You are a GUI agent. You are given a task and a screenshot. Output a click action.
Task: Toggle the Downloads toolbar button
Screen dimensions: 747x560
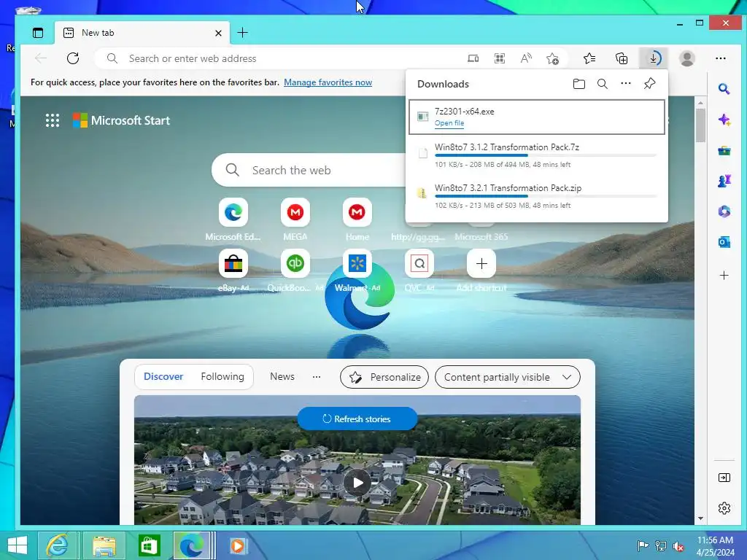point(654,58)
